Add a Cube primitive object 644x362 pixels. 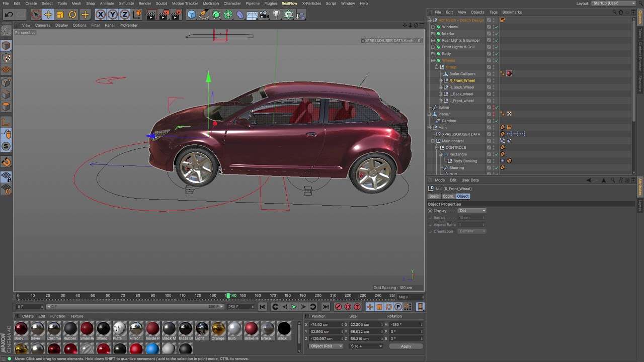(192, 15)
